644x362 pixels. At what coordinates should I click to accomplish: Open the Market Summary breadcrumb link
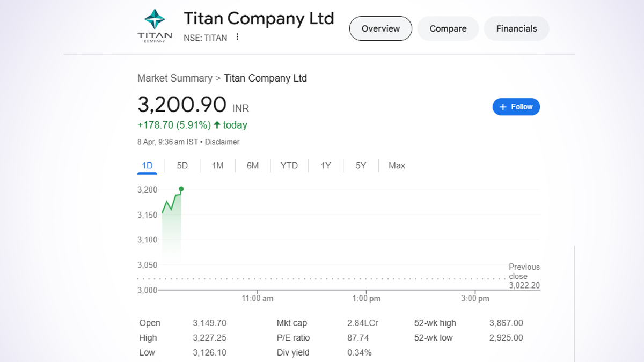(x=174, y=78)
